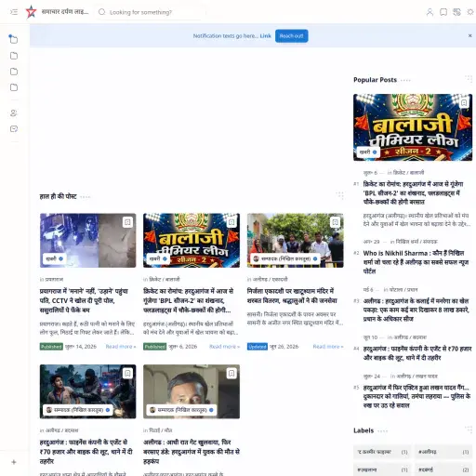The image size is (476, 476).
Task: Click the Reach out button
Action: point(291,36)
